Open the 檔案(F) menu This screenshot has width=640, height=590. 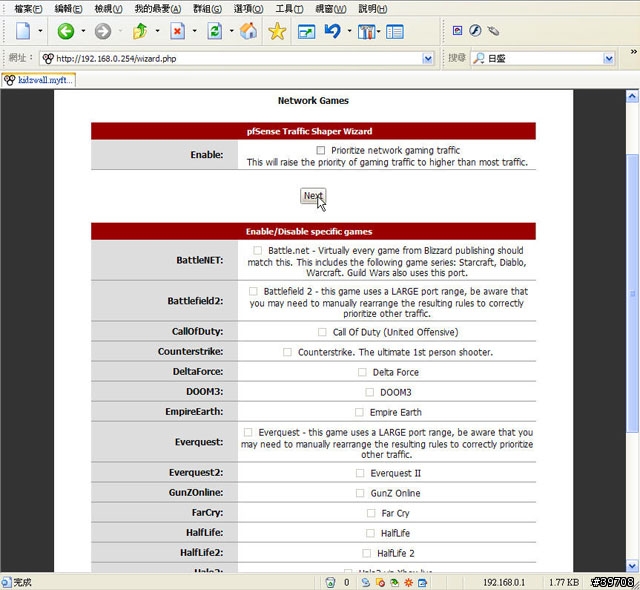(28, 9)
